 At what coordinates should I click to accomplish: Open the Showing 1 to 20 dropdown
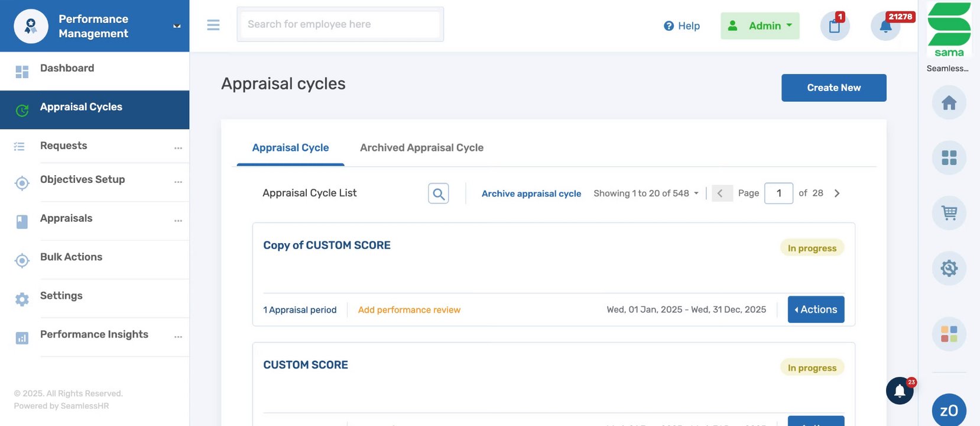(x=646, y=193)
